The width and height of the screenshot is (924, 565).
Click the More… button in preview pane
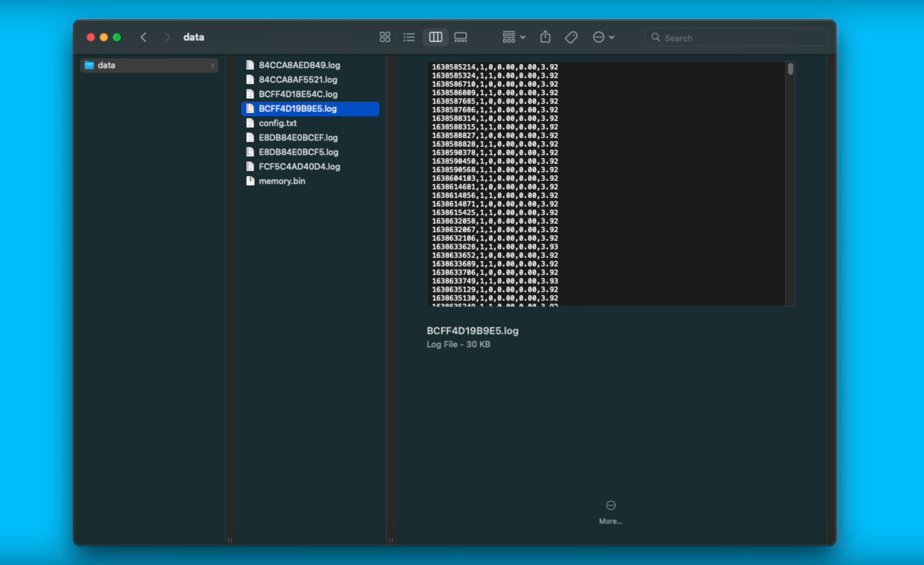(x=611, y=513)
